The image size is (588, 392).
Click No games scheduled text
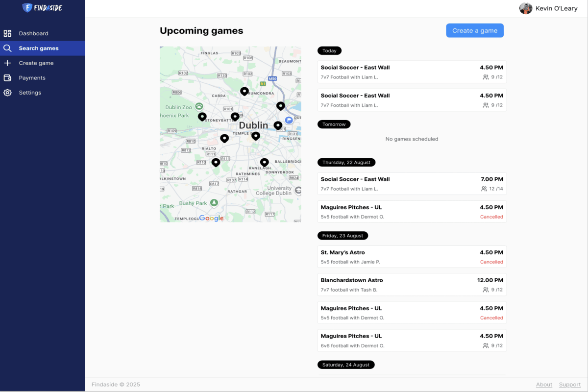pos(412,139)
